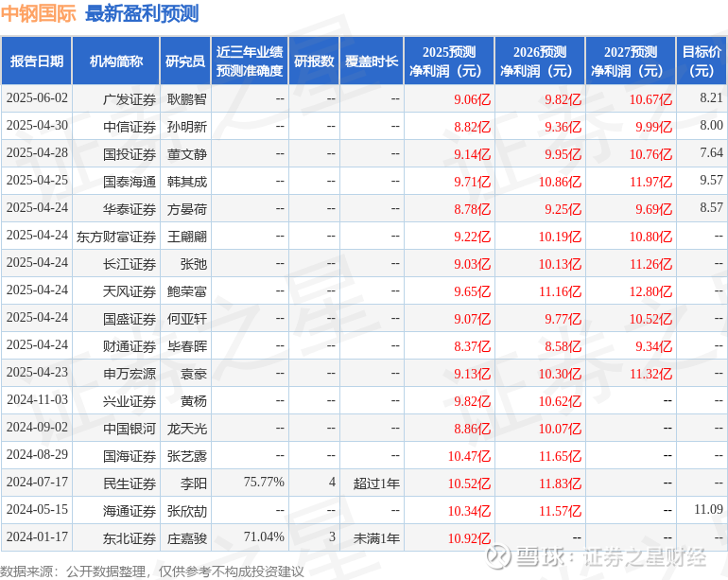Click target price 9.57
The image size is (728, 580).
tap(711, 181)
